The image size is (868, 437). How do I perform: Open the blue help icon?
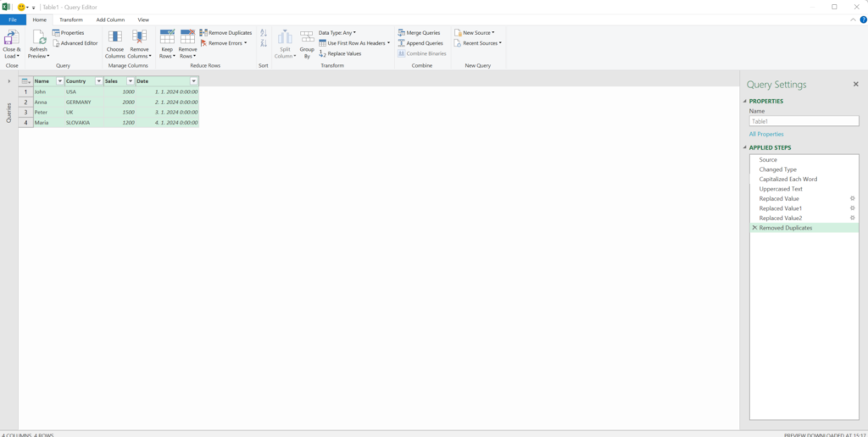coord(863,19)
